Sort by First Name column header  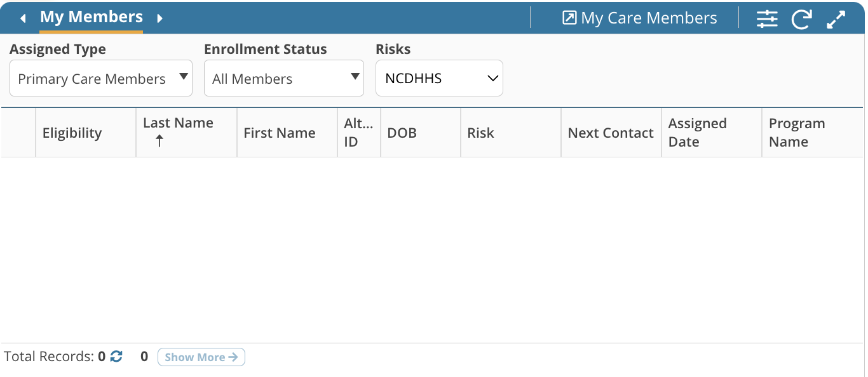point(280,133)
